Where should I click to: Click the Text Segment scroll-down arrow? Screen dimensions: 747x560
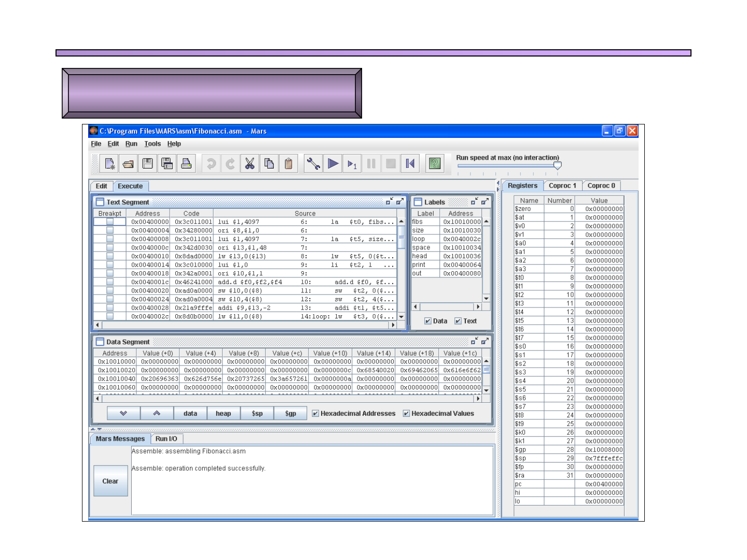(401, 316)
